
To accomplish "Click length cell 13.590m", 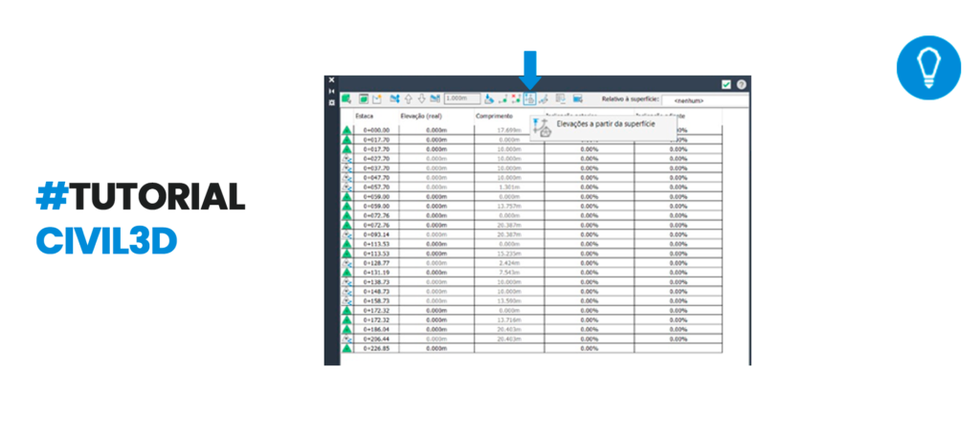I will tap(509, 300).
